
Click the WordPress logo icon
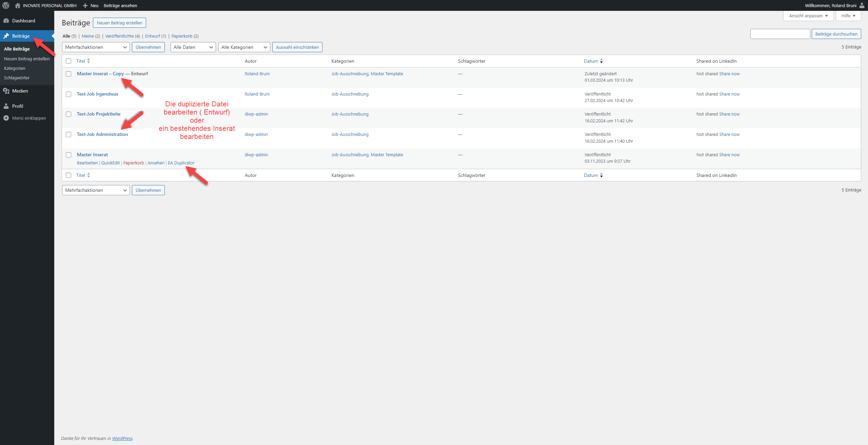tap(6, 5)
